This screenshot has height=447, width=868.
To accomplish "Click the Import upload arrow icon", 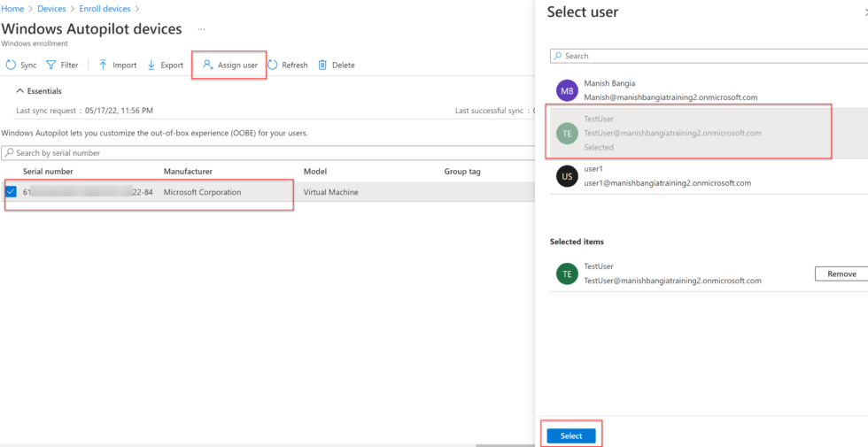I will pyautogui.click(x=103, y=66).
